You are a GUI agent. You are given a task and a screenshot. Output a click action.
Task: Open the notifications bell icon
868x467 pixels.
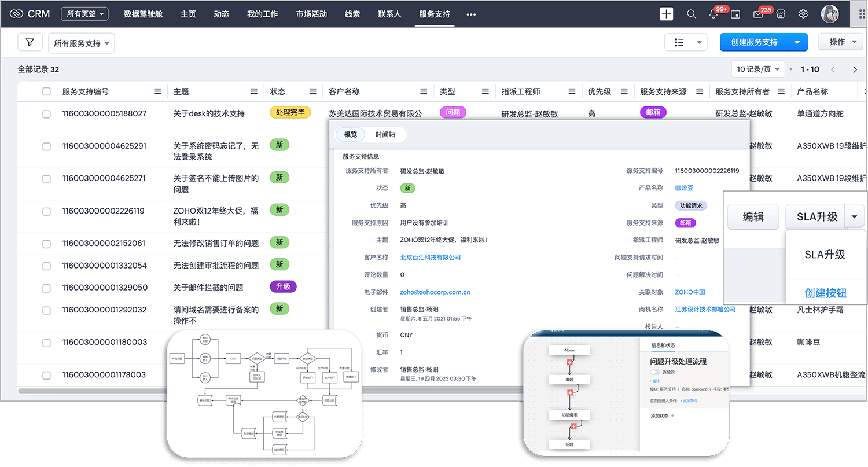click(713, 14)
